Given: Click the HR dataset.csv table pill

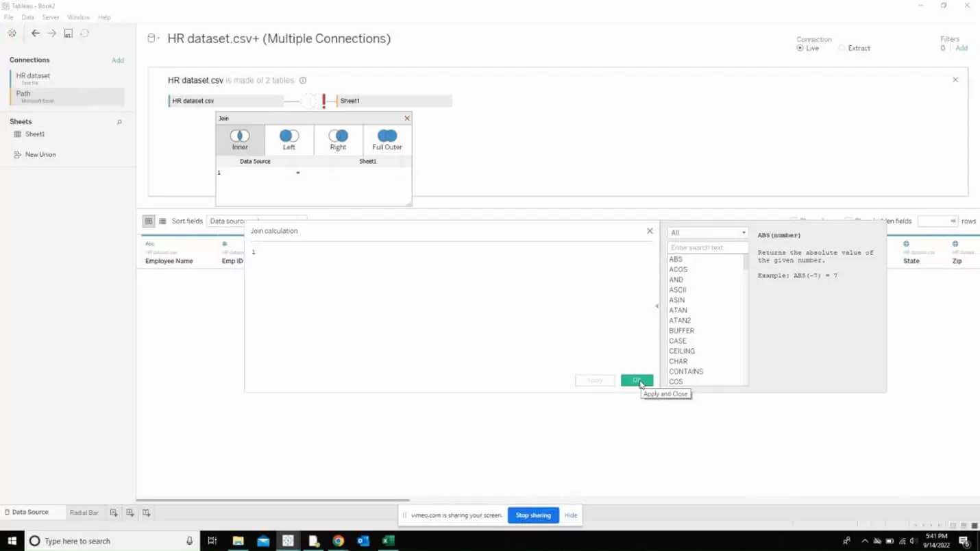Looking at the screenshot, I should click(x=226, y=101).
